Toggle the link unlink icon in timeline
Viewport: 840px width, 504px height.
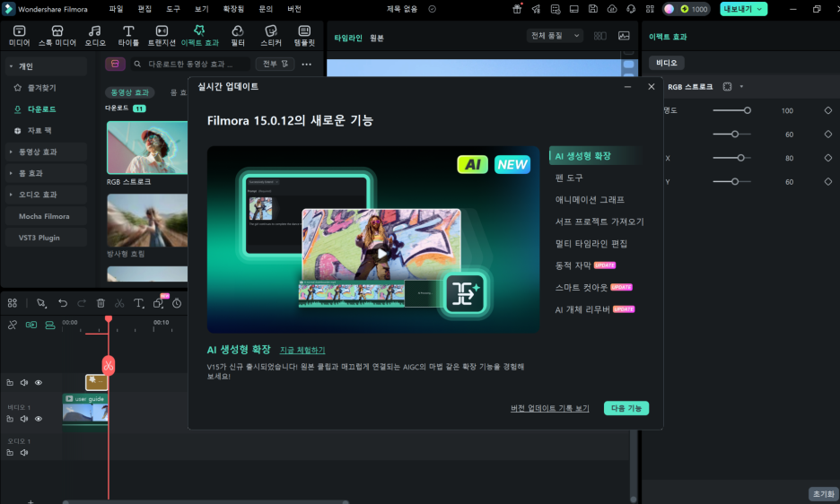point(13,325)
